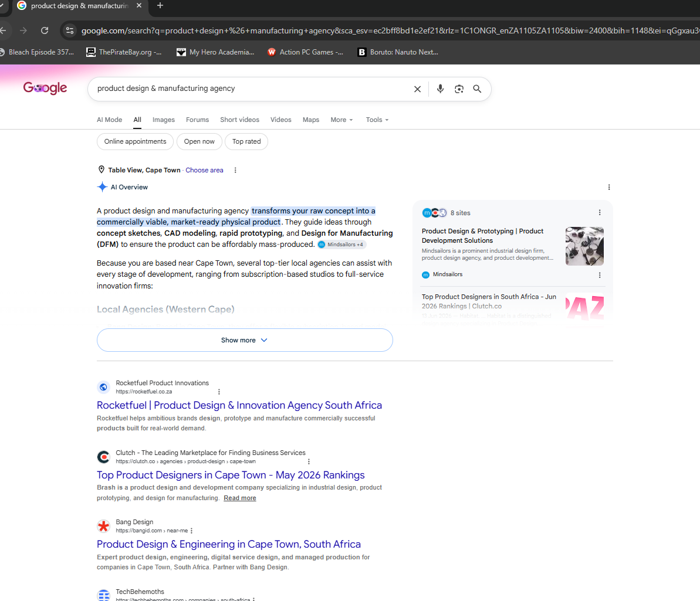View site information icon in address bar
The image size is (700, 601).
point(70,30)
